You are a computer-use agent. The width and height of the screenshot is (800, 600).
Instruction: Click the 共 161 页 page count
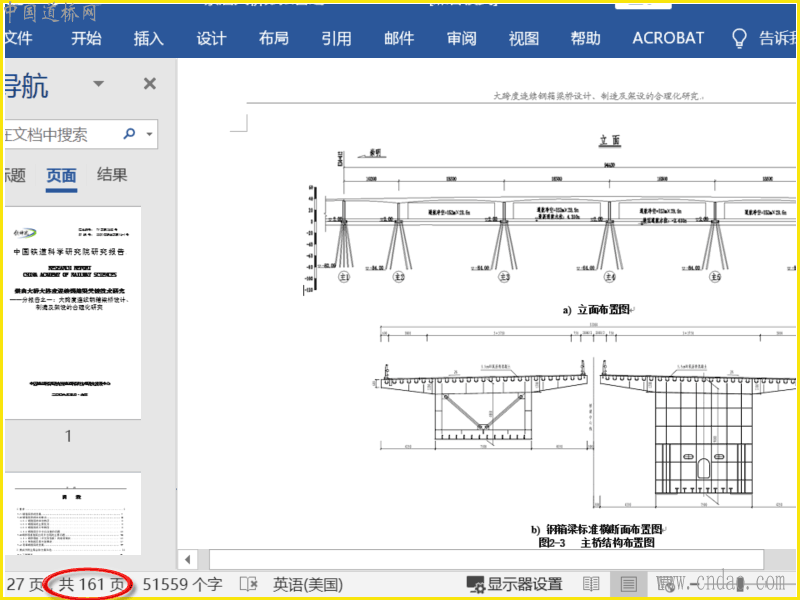coord(91,585)
